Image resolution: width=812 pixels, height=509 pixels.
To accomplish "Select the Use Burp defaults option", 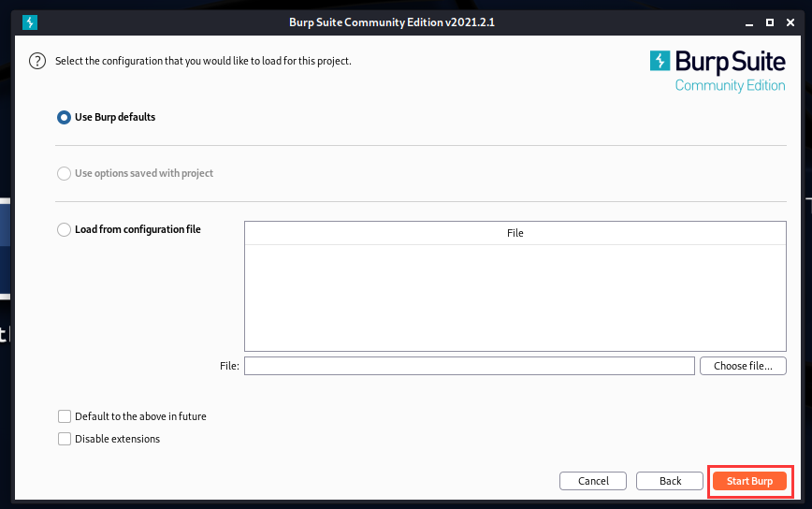I will tap(65, 118).
